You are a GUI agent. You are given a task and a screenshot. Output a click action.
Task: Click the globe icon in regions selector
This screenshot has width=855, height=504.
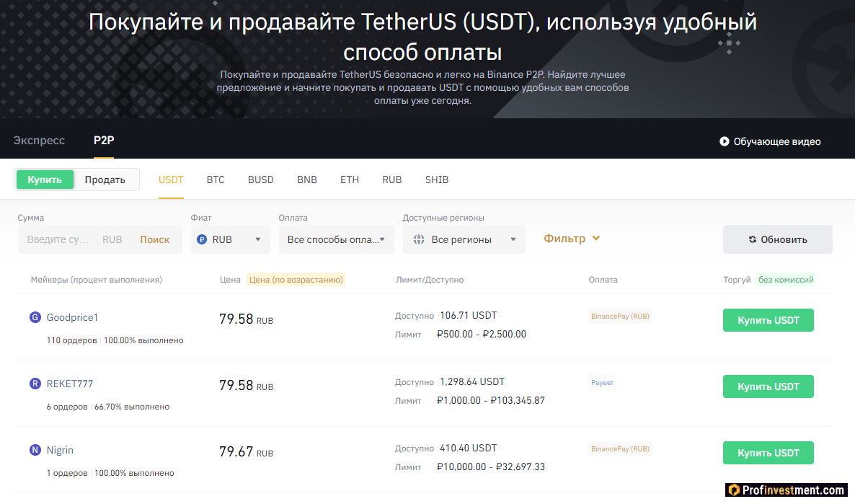click(419, 238)
